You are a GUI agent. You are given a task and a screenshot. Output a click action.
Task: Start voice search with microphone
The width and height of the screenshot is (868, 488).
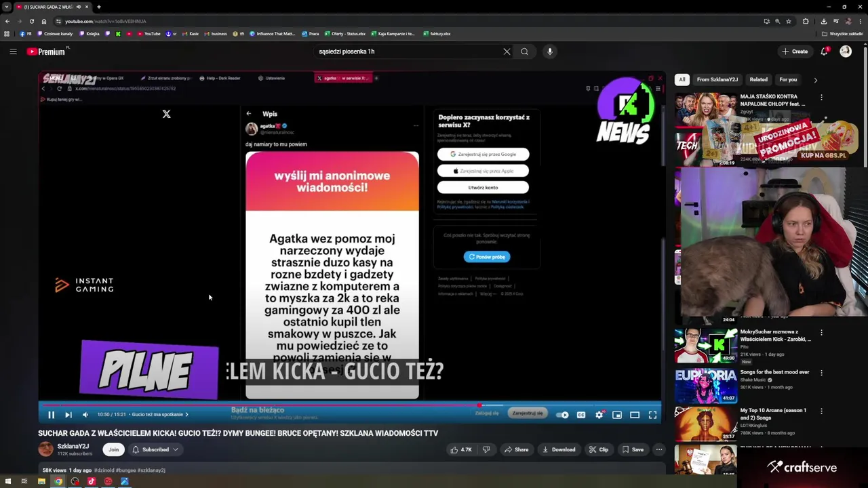[550, 52]
